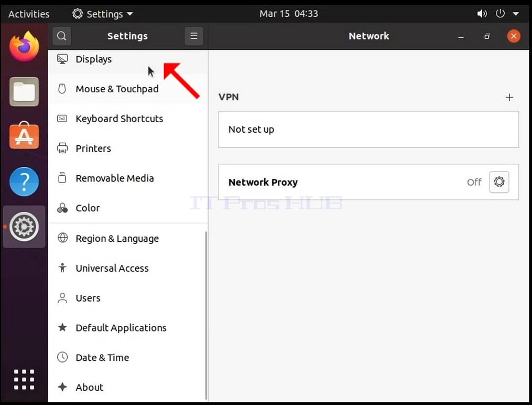
Task: Click the Universal Access person icon
Action: [62, 268]
